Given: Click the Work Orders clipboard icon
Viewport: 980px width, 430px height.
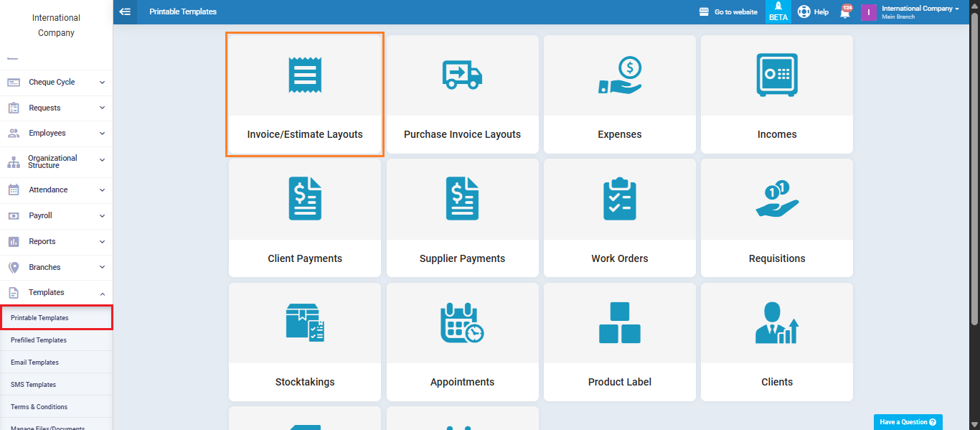Looking at the screenshot, I should (620, 199).
